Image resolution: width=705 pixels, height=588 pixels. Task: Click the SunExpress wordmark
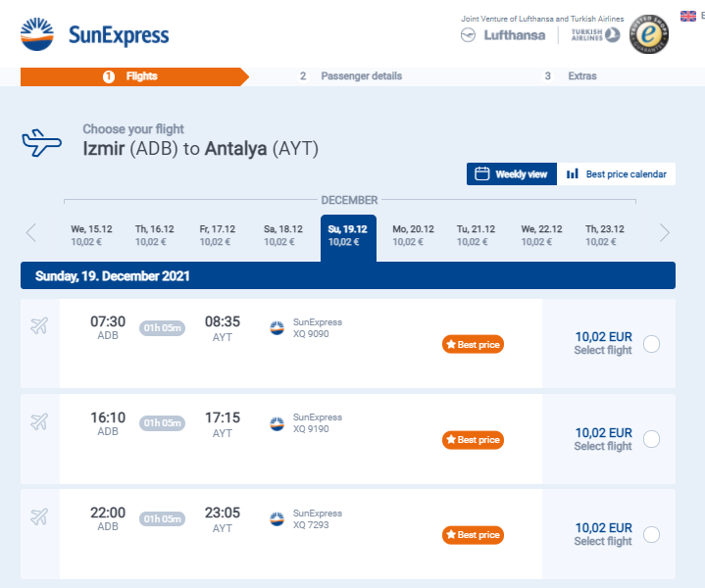coord(119,35)
